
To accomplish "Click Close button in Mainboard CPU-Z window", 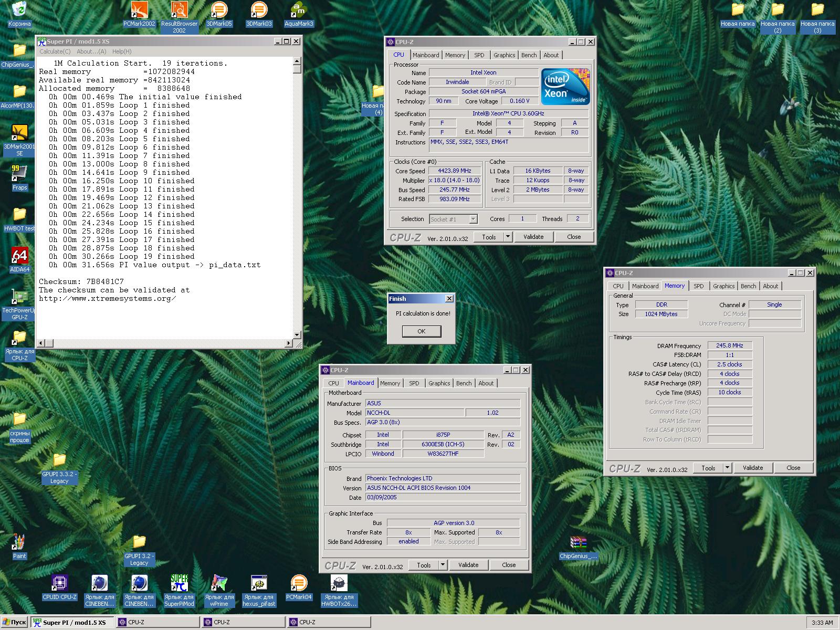I will coord(509,565).
